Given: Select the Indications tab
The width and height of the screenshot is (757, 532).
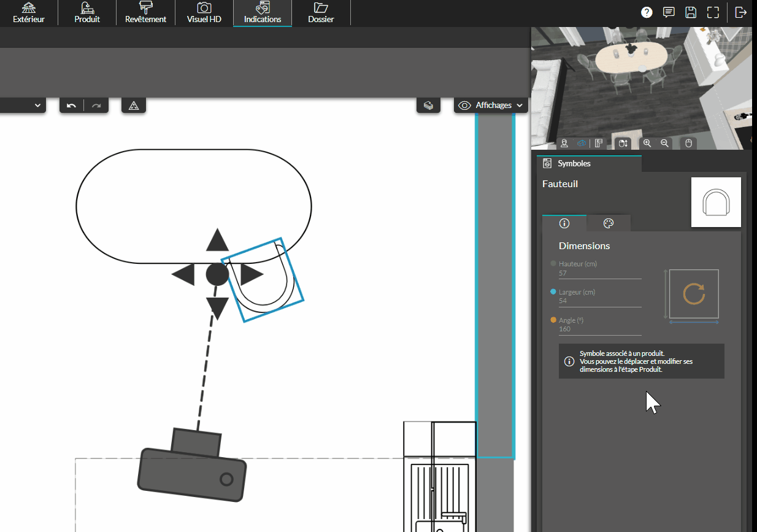Looking at the screenshot, I should [x=263, y=13].
